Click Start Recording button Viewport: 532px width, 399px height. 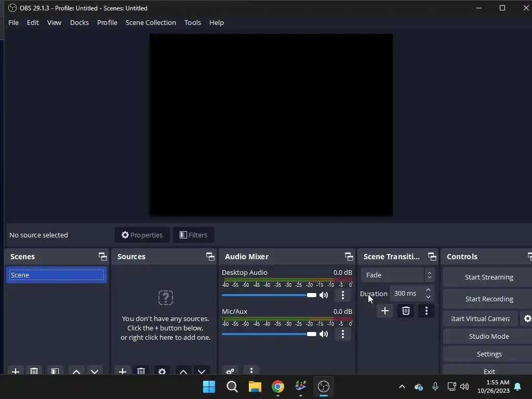point(488,299)
